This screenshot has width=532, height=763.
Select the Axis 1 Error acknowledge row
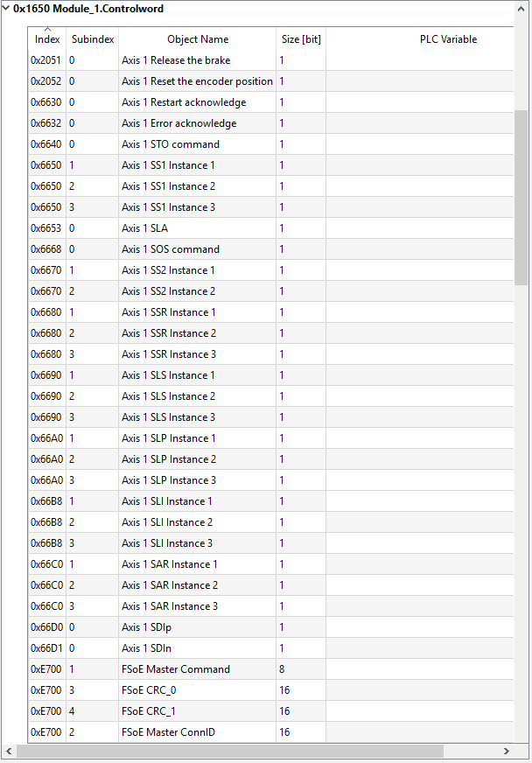tap(270, 123)
